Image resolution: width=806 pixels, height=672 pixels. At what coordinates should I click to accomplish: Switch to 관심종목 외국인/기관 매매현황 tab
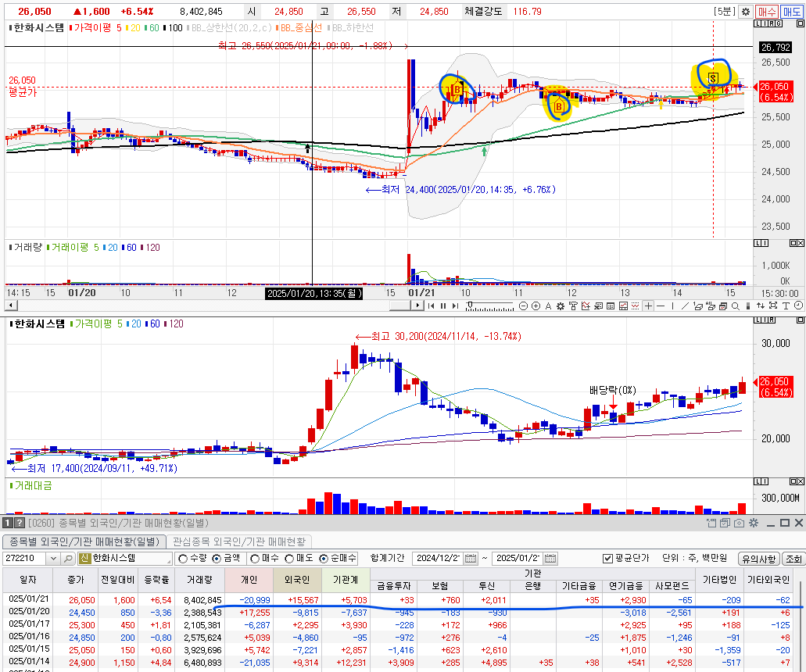239,542
